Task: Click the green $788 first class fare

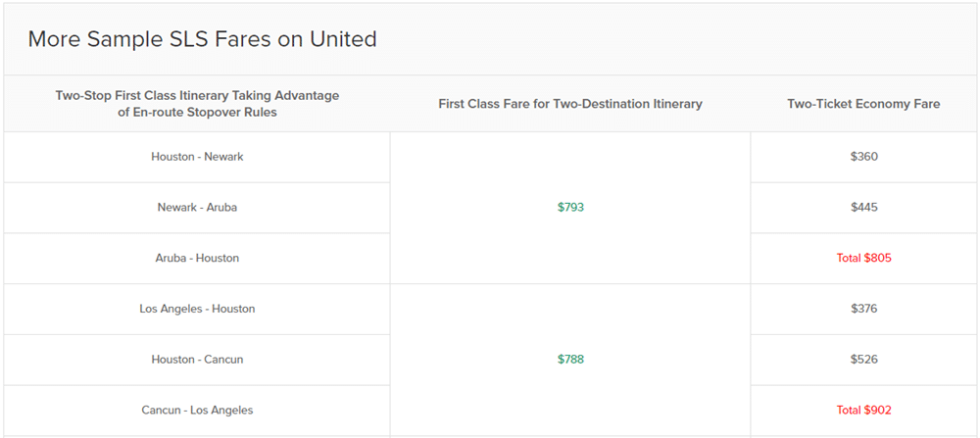Action: click(x=570, y=360)
